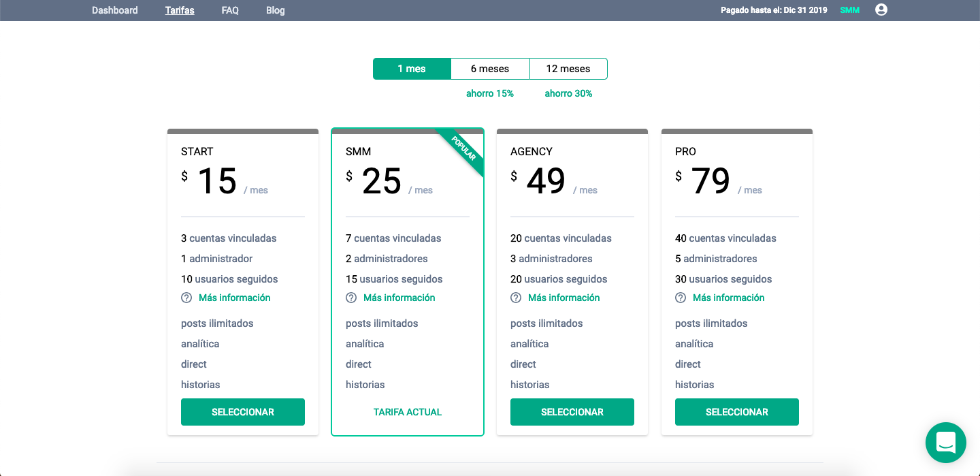Select the 1 mes billing period

pyautogui.click(x=412, y=69)
